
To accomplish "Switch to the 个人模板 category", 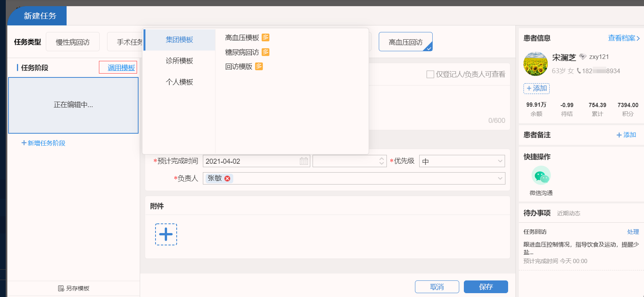I will (179, 82).
